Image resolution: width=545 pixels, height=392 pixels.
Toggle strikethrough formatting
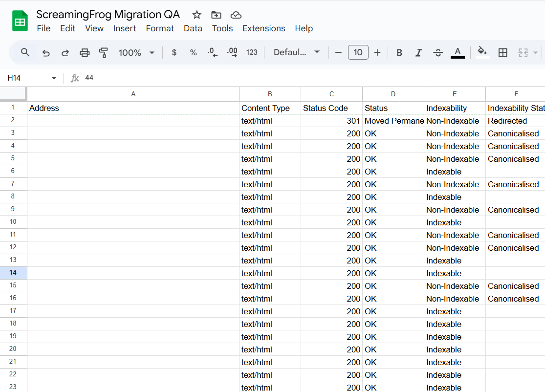(x=437, y=52)
